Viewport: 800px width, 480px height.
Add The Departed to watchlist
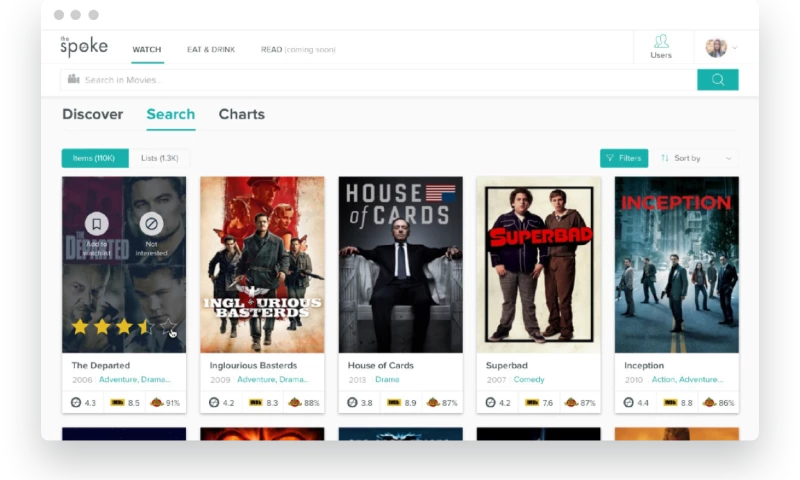point(96,224)
